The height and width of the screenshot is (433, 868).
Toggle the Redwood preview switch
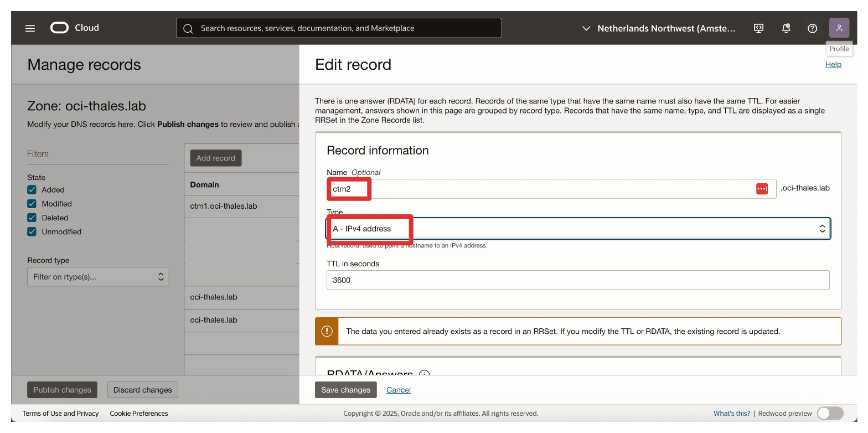tap(830, 413)
